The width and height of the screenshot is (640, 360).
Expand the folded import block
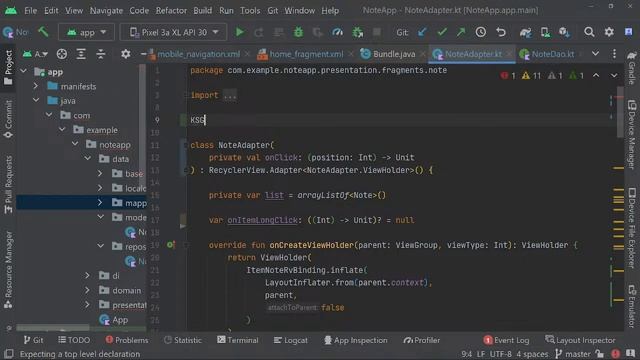pos(230,96)
